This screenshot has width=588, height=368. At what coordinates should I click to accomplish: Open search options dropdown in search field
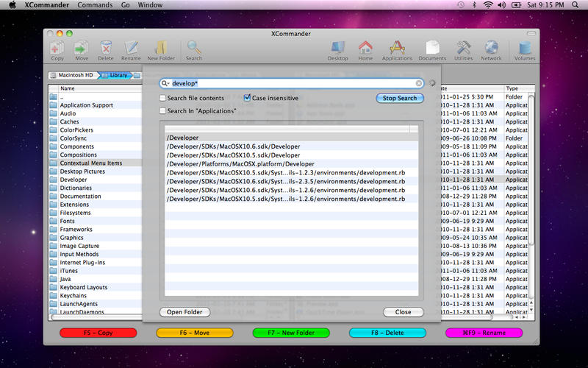click(166, 83)
